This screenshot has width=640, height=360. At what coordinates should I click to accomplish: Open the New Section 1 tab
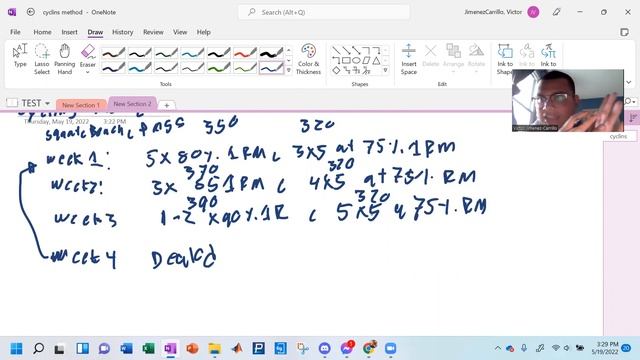click(81, 105)
